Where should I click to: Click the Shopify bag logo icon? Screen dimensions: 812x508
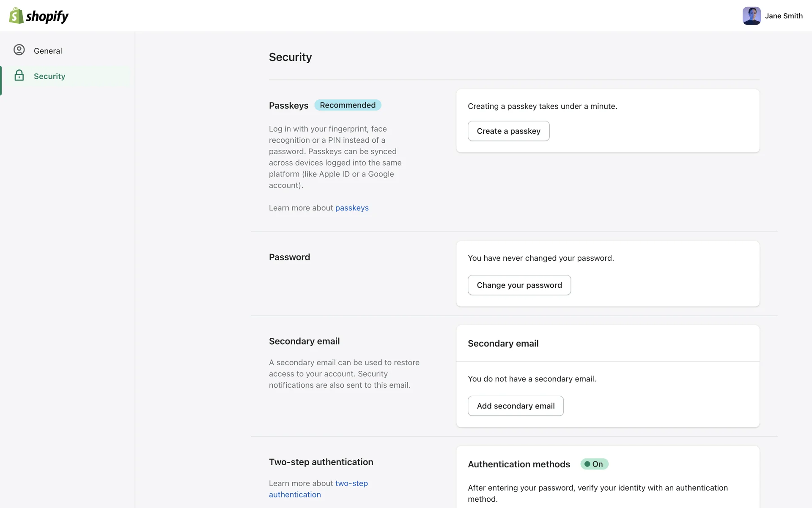tap(16, 16)
